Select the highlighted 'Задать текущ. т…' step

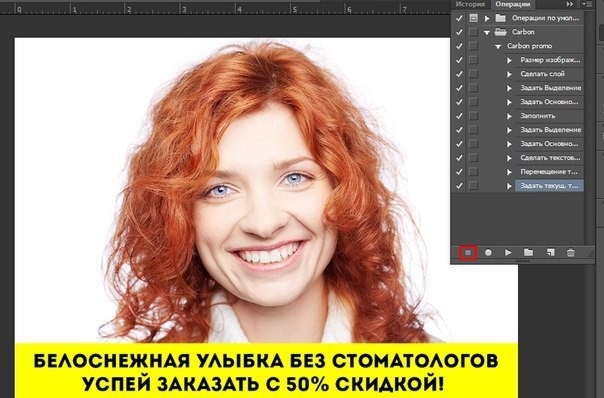(549, 186)
